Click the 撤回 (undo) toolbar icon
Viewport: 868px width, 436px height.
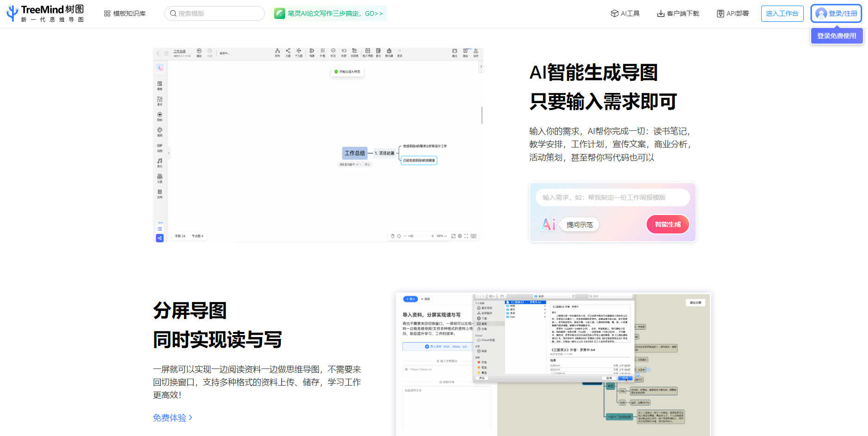tap(199, 51)
